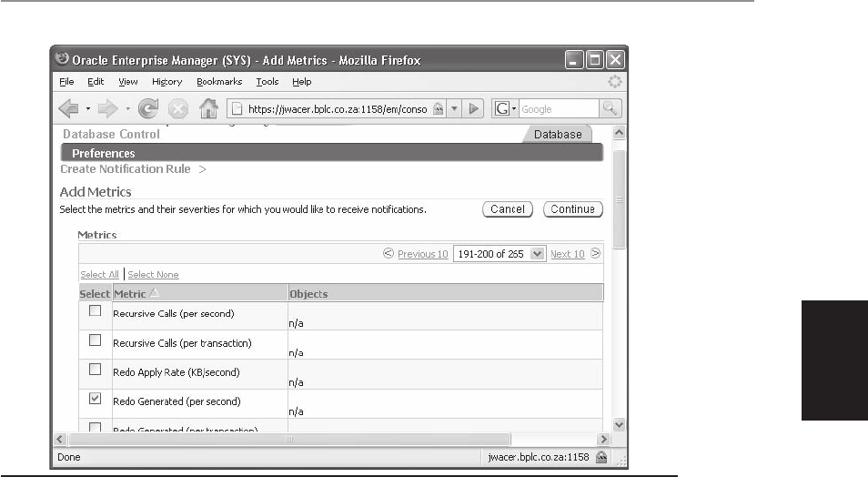Click the Stop loading icon
The height and width of the screenshot is (477, 868).
177,108
